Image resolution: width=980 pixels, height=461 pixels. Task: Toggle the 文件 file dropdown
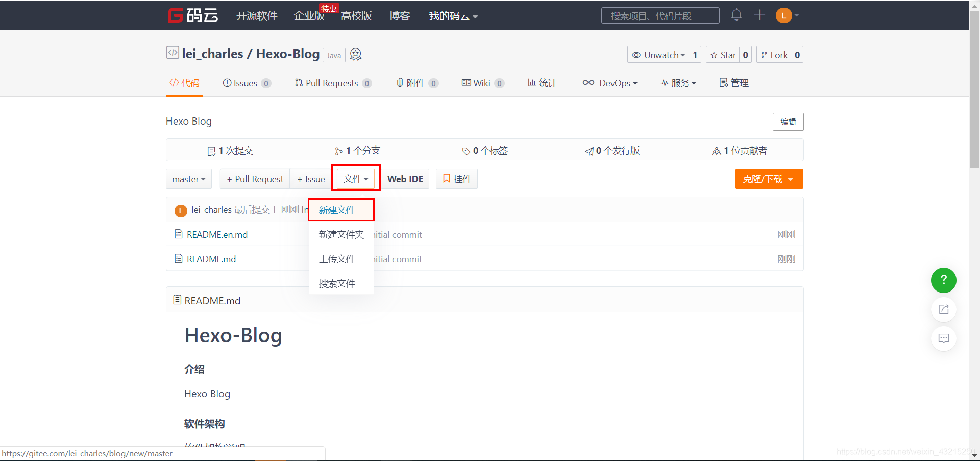click(x=356, y=179)
